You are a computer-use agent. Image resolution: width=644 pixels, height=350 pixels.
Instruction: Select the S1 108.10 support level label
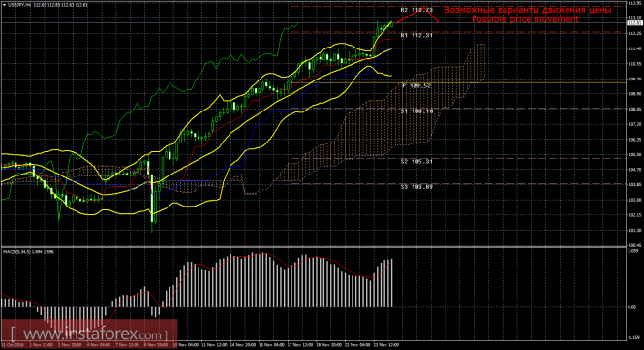tap(416, 111)
